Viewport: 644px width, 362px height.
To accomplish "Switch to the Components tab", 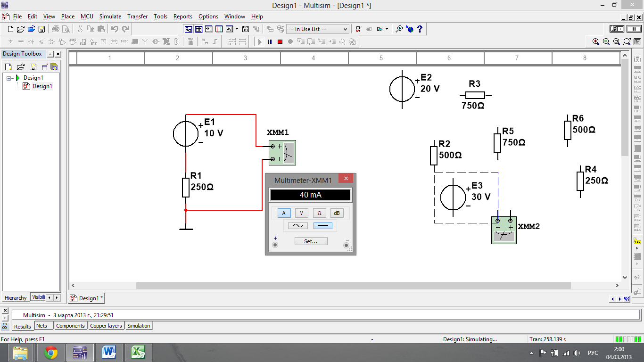I will point(70,326).
